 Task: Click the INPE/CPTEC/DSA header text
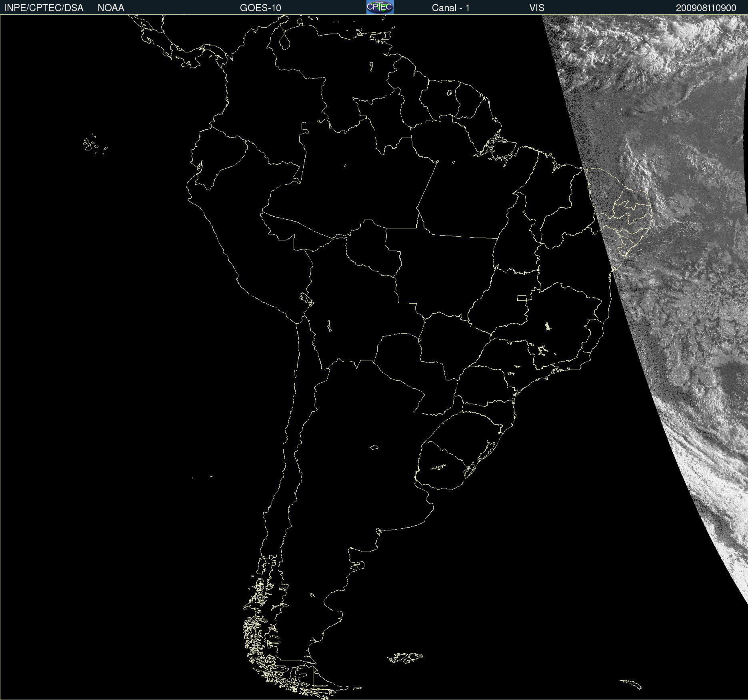44,8
